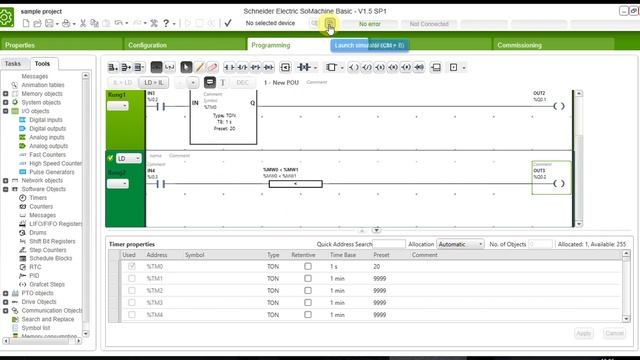Click the Quick Address Search field
This screenshot has height=360, width=640.
[389, 244]
